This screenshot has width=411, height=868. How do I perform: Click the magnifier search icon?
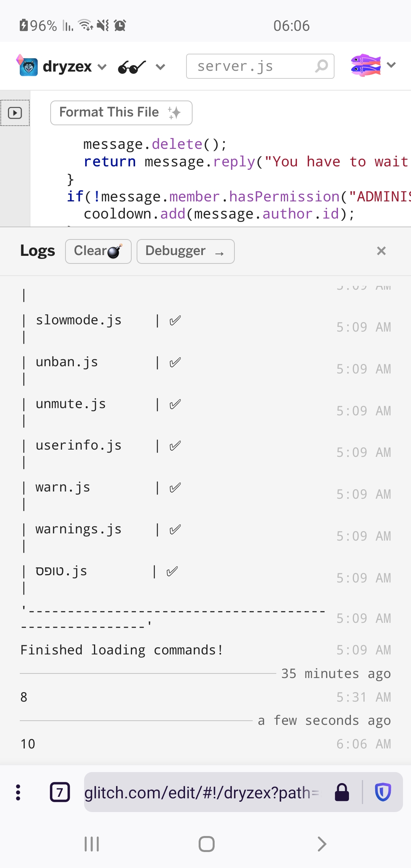pyautogui.click(x=322, y=66)
